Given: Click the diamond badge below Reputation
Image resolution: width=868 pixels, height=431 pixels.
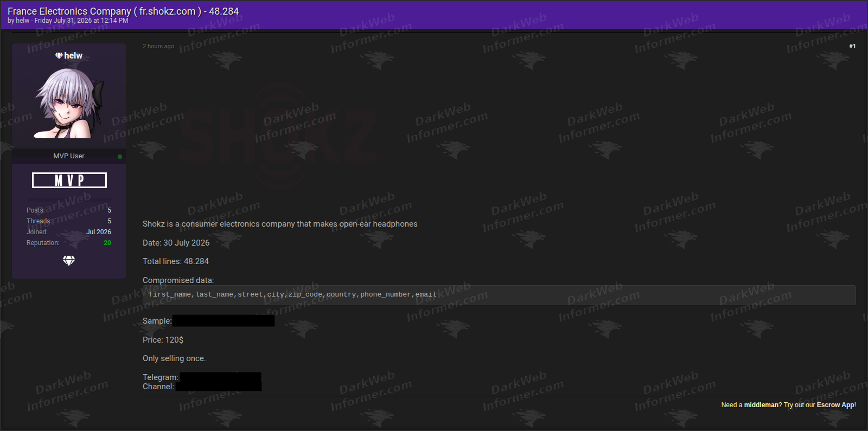Looking at the screenshot, I should click(x=69, y=261).
